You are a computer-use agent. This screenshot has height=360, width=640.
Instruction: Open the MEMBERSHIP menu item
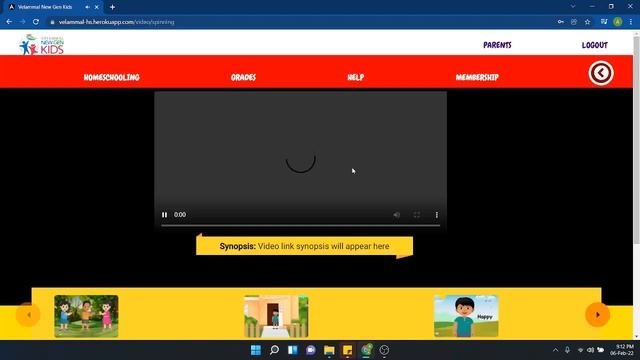[x=477, y=77]
